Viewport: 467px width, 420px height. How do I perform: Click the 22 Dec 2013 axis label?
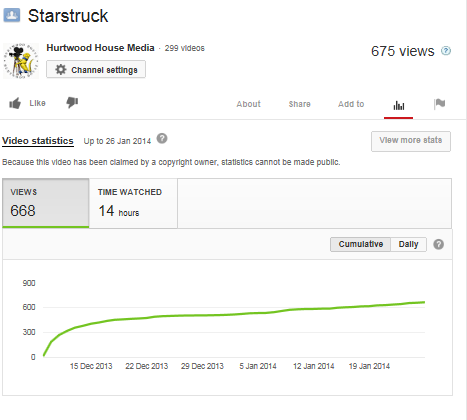(147, 366)
